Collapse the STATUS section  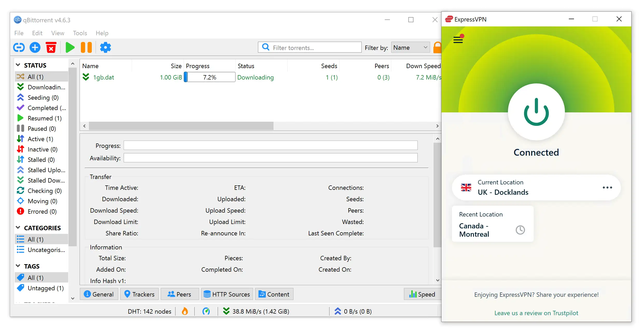click(18, 65)
